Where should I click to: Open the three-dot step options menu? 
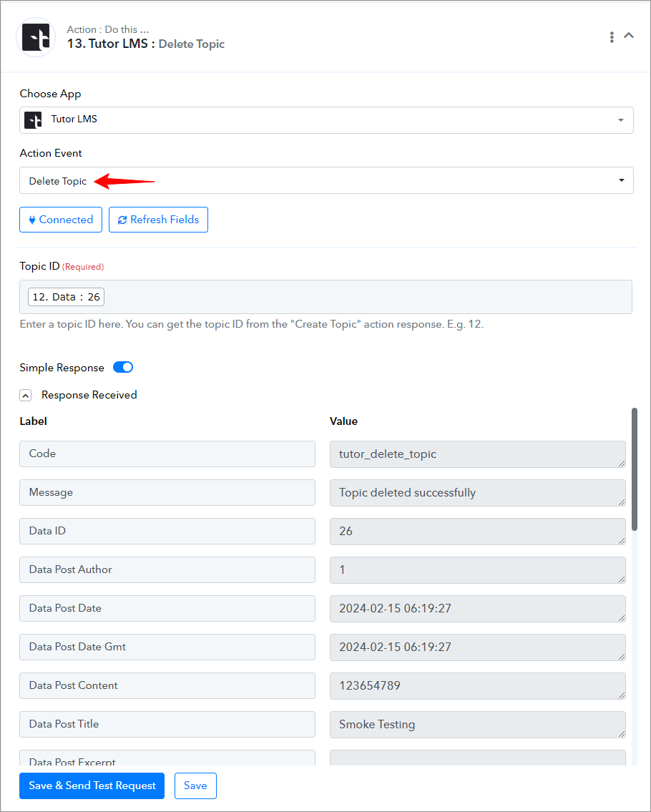612,36
